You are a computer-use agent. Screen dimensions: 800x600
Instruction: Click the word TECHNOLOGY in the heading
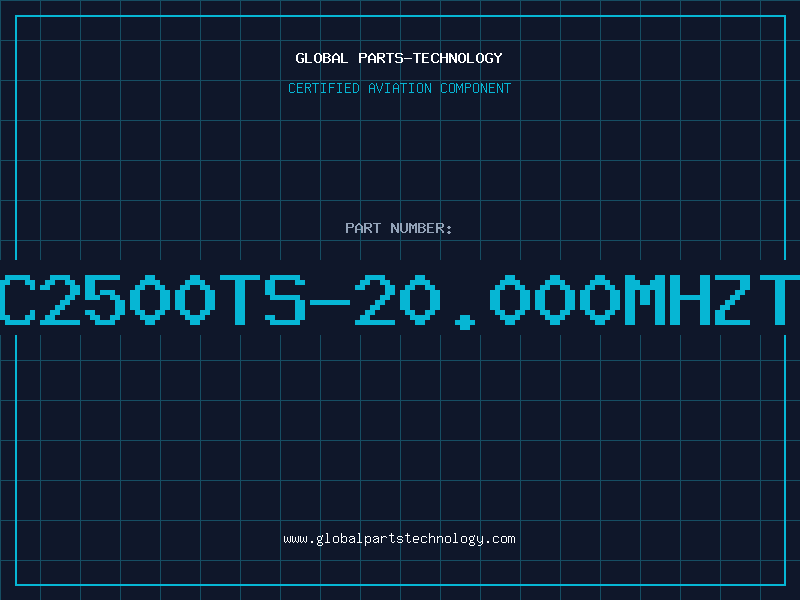458,58
